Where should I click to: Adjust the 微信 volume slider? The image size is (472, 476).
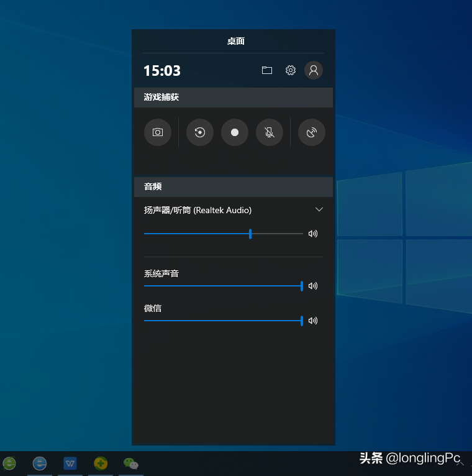[x=224, y=321]
